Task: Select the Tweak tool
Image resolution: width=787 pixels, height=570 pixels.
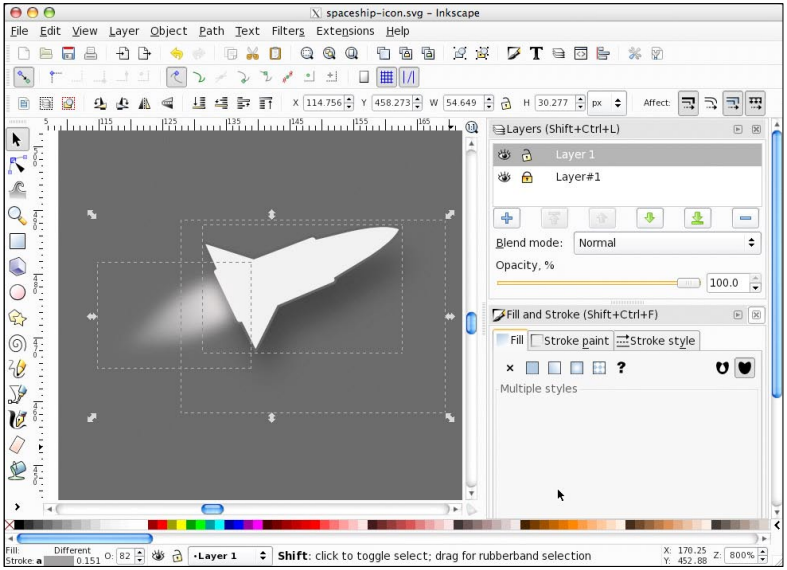Action: point(18,190)
